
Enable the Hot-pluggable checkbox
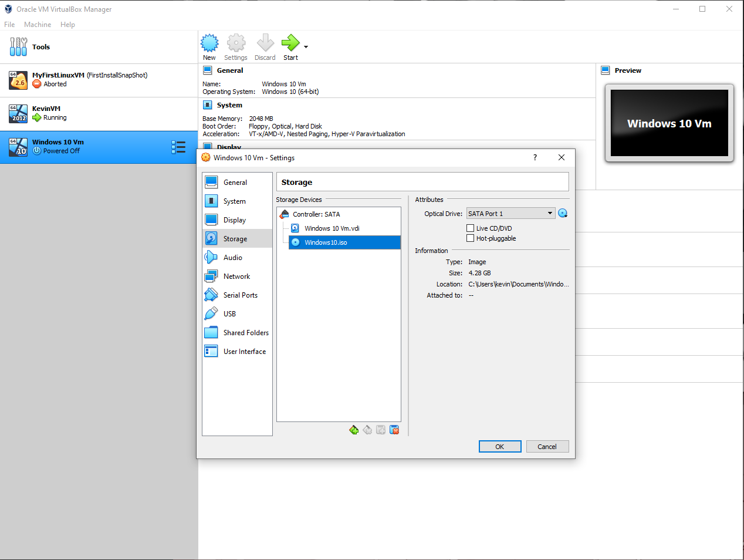coord(471,238)
